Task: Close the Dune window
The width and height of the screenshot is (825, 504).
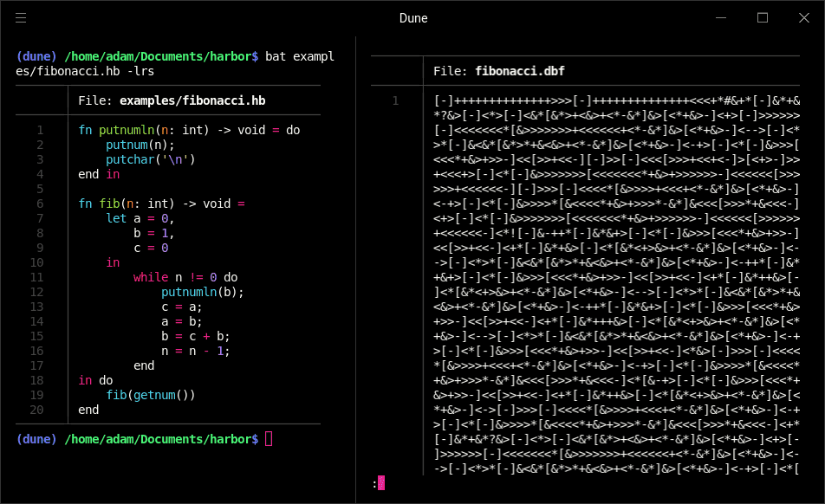Action: [x=804, y=18]
